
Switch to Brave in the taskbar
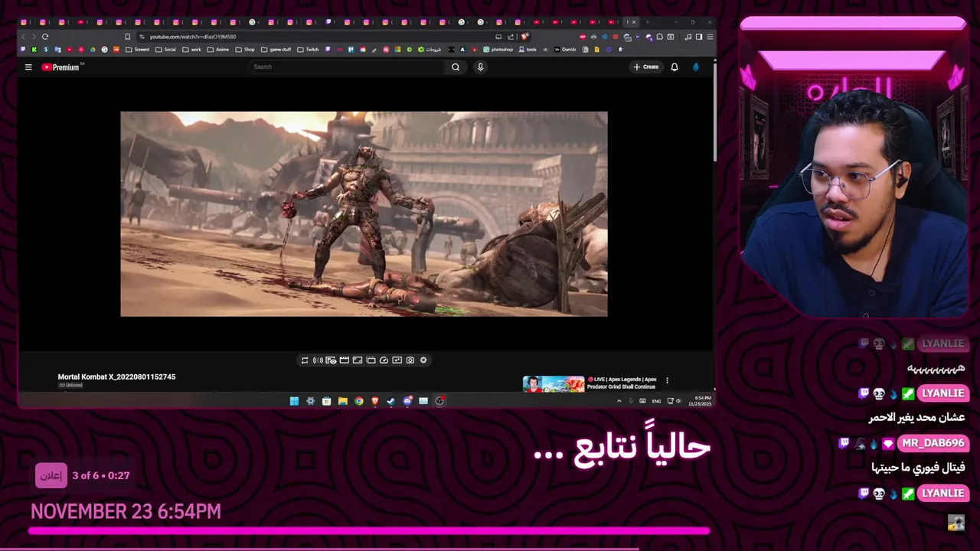(x=374, y=401)
